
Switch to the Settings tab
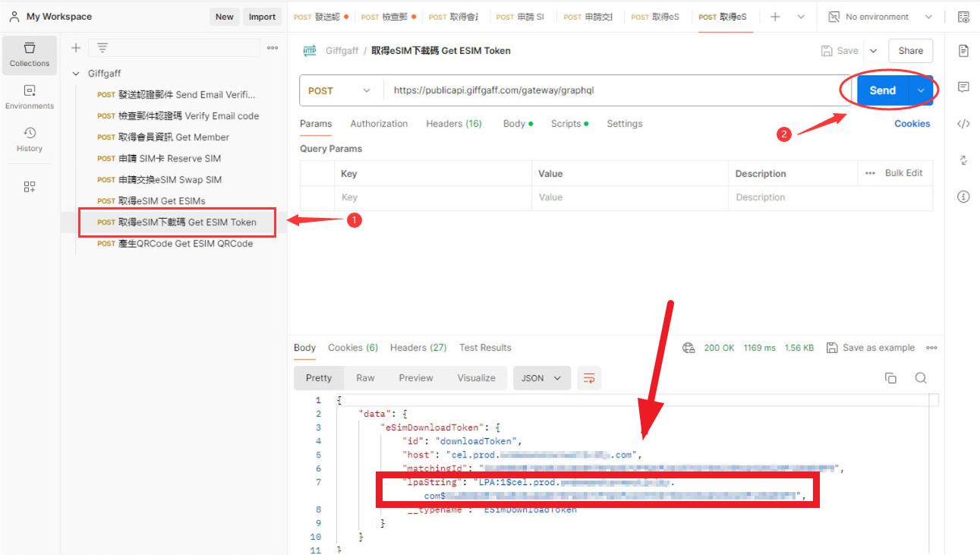tap(625, 124)
